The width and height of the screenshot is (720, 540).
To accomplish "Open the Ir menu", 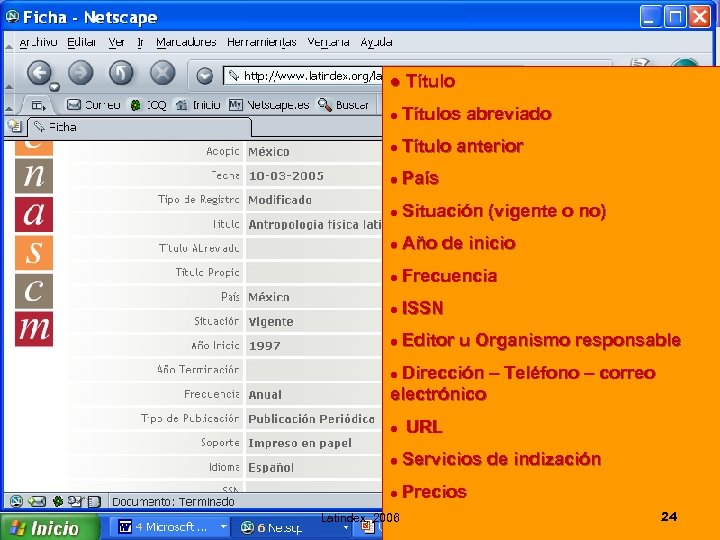I will 140,42.
